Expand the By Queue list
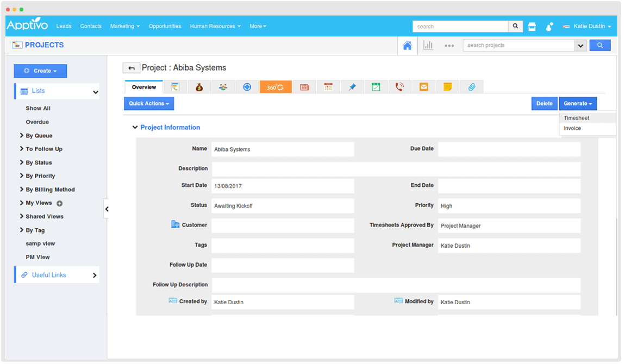Image resolution: width=625 pixels, height=364 pixels. pos(39,136)
